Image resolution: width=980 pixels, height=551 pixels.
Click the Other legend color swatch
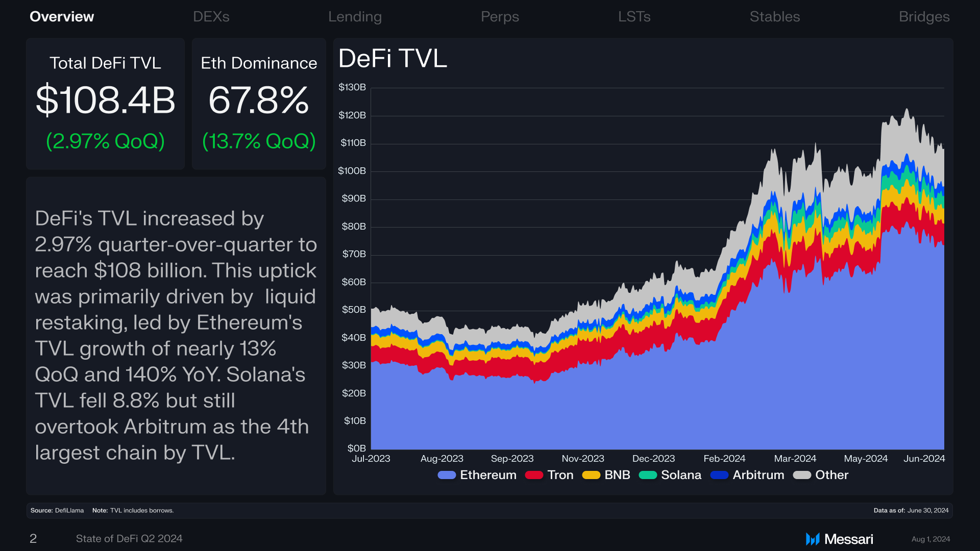pyautogui.click(x=802, y=475)
